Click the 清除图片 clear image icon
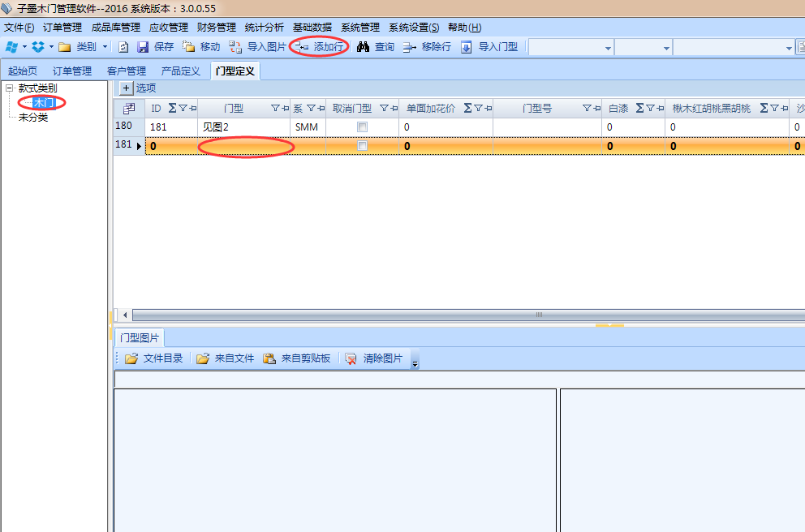The height and width of the screenshot is (532, 805). tap(351, 358)
